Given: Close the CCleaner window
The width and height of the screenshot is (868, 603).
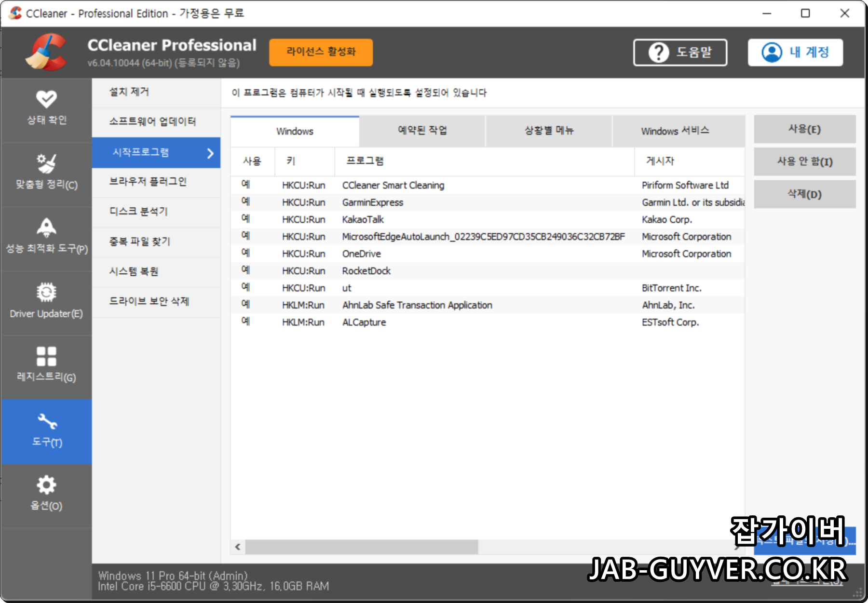Looking at the screenshot, I should [844, 13].
